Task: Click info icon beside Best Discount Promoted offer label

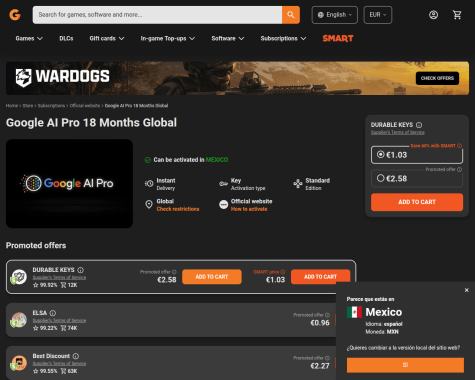Action: click(327, 358)
